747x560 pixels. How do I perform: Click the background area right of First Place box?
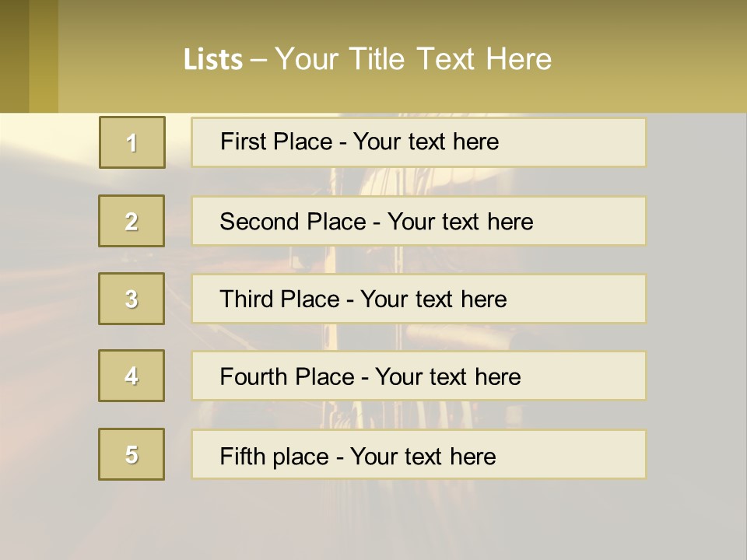[x=695, y=142]
